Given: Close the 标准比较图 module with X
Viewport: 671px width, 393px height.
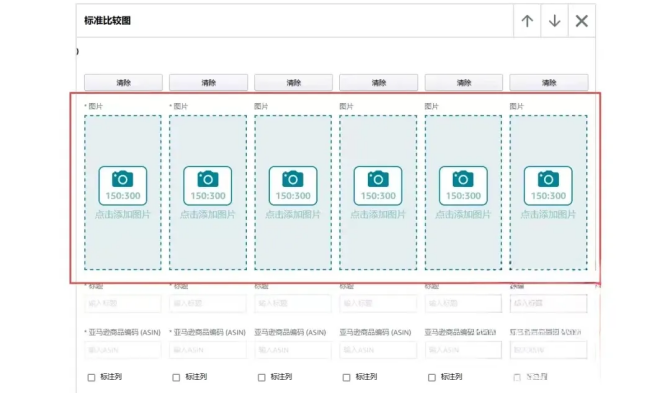Looking at the screenshot, I should coord(582,21).
